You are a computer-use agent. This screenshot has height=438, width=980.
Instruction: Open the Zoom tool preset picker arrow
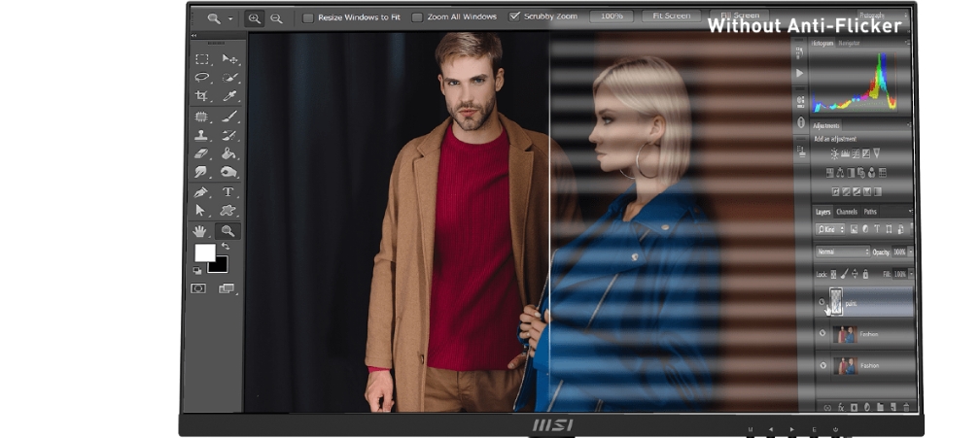230,18
